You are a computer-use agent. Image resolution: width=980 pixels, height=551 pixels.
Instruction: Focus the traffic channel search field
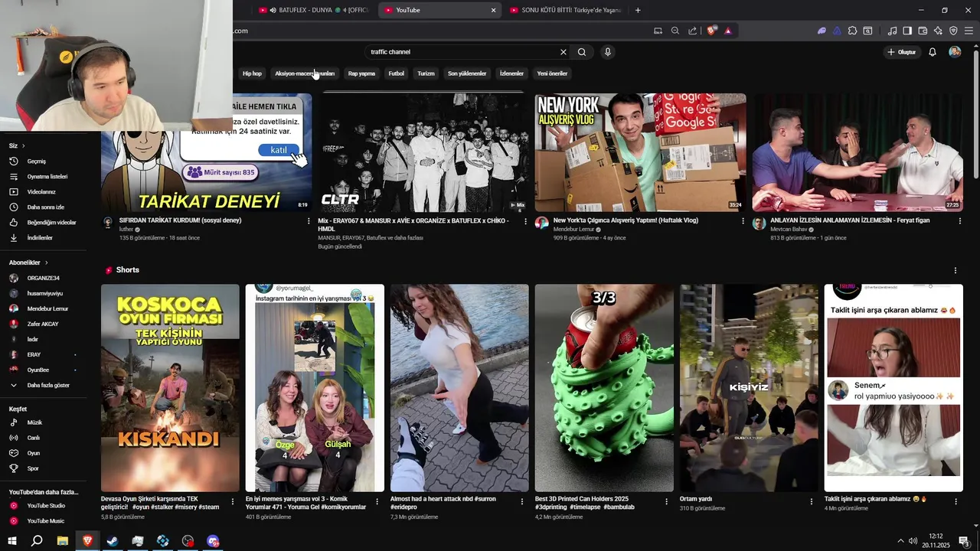463,52
